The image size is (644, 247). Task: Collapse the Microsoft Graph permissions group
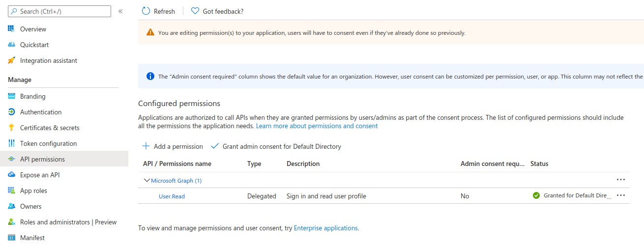pos(146,180)
